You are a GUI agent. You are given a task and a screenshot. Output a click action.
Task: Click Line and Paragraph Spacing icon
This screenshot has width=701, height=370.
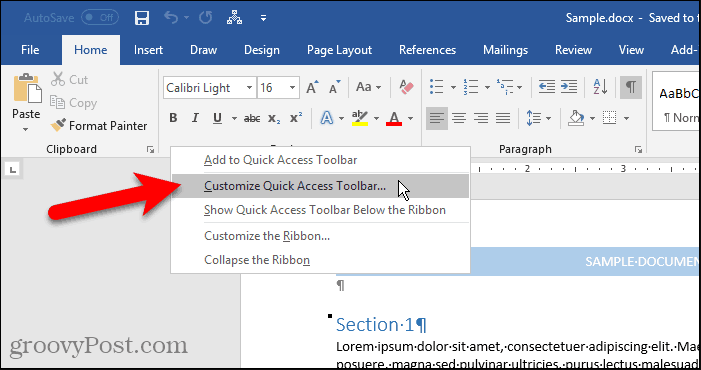click(x=534, y=118)
